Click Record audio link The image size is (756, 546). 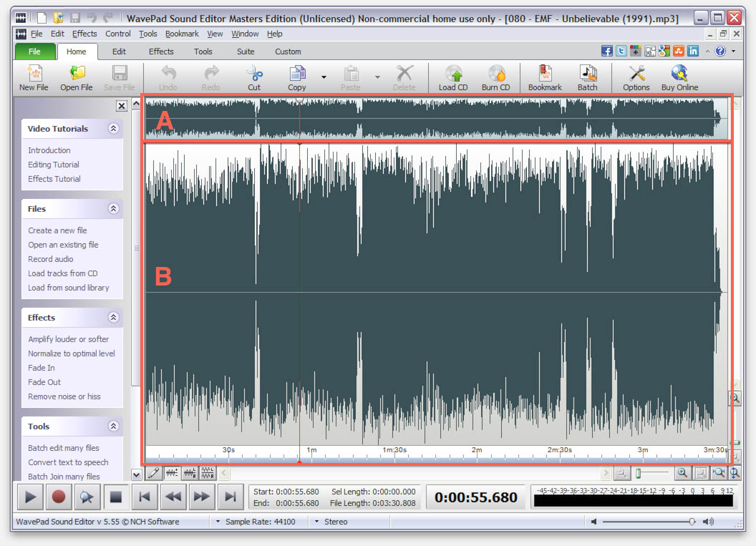pyautogui.click(x=51, y=259)
